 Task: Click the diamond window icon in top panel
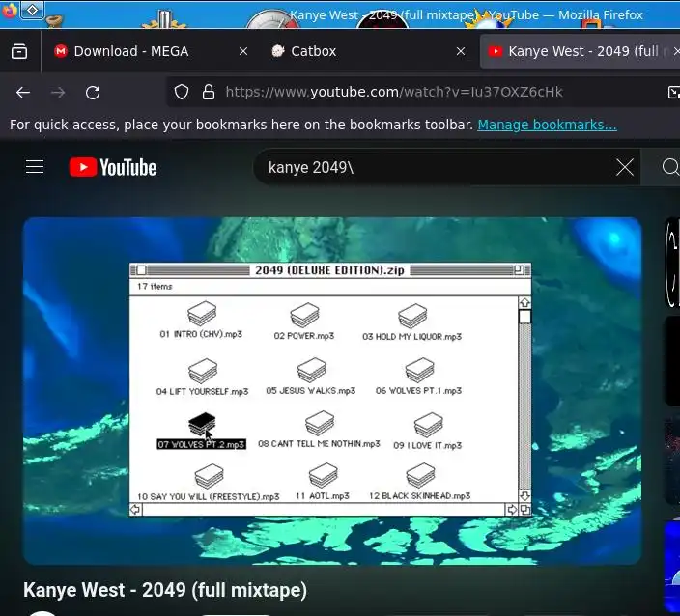click(33, 10)
